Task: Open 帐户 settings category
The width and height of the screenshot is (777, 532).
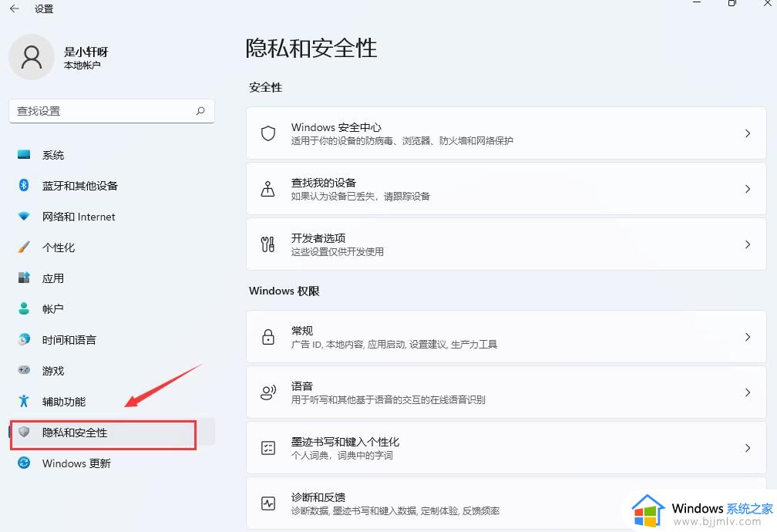Action: click(x=112, y=308)
